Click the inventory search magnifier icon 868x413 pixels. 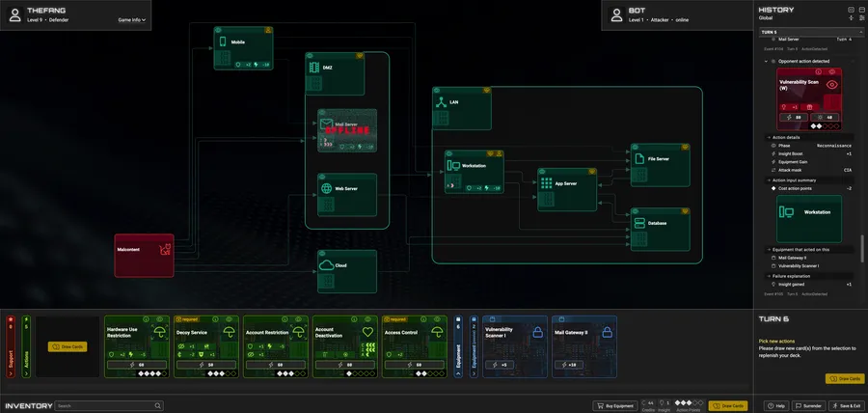pyautogui.click(x=158, y=406)
